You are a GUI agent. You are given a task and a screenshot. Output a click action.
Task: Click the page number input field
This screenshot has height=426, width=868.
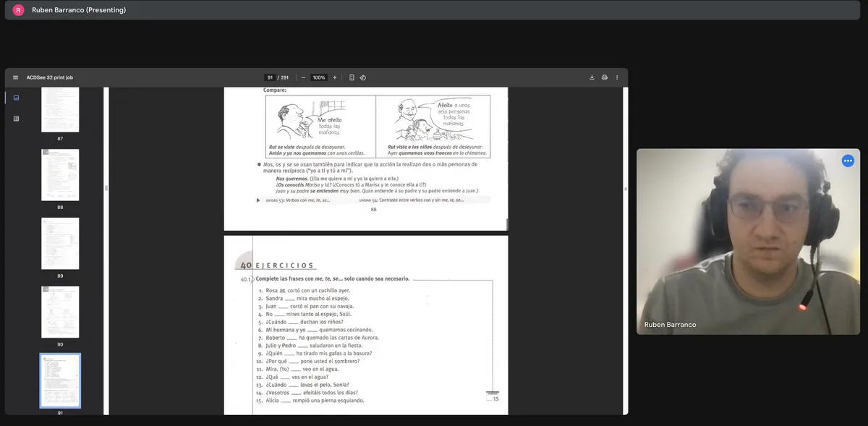(x=271, y=77)
